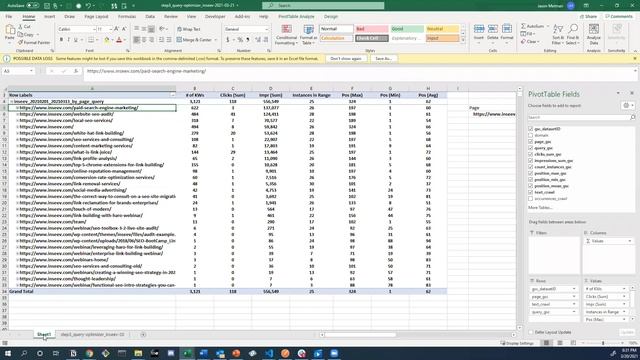Viewport: 640px width, 360px height.
Task: Click the Don't show again button
Action: pos(346,59)
